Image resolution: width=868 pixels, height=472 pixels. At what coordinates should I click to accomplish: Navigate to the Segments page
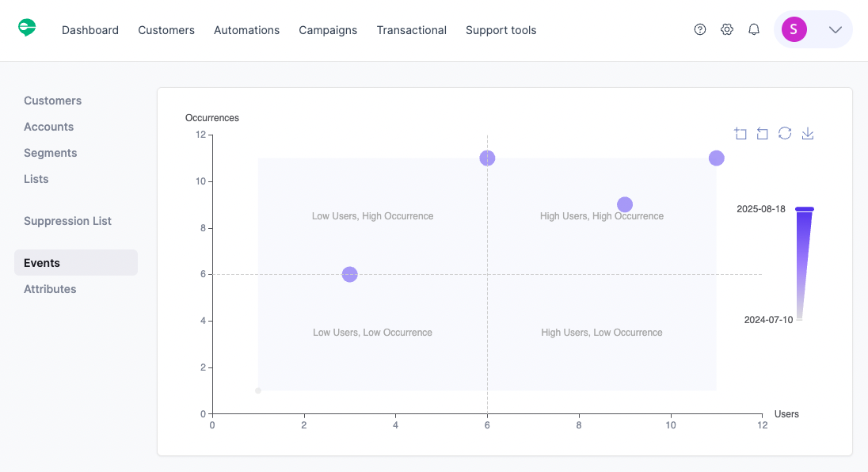pyautogui.click(x=50, y=152)
